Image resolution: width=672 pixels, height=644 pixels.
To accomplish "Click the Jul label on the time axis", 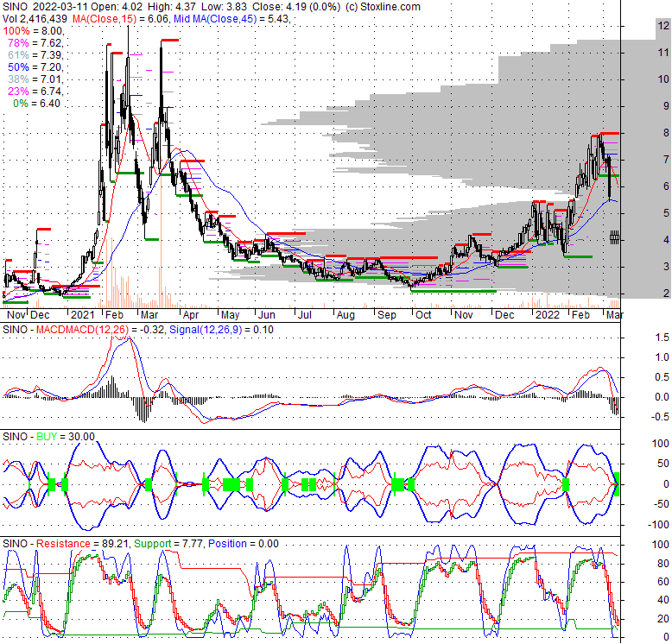I will (304, 315).
